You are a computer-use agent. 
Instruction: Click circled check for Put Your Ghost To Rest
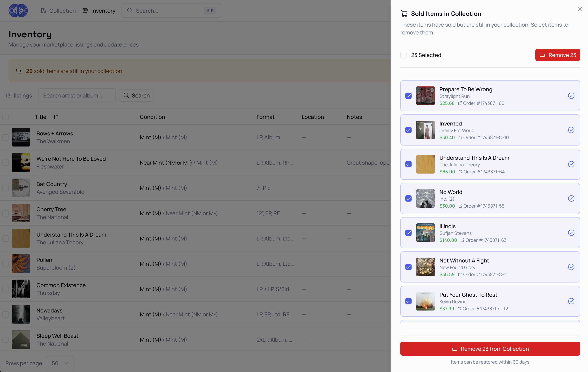click(x=571, y=301)
